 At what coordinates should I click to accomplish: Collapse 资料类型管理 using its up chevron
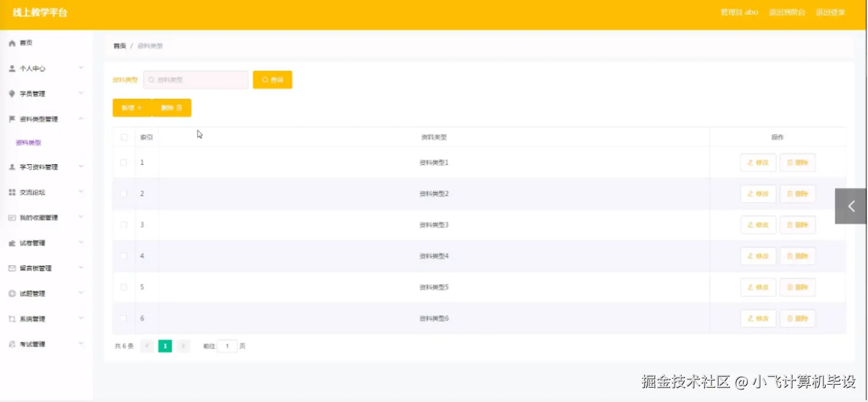click(x=81, y=119)
